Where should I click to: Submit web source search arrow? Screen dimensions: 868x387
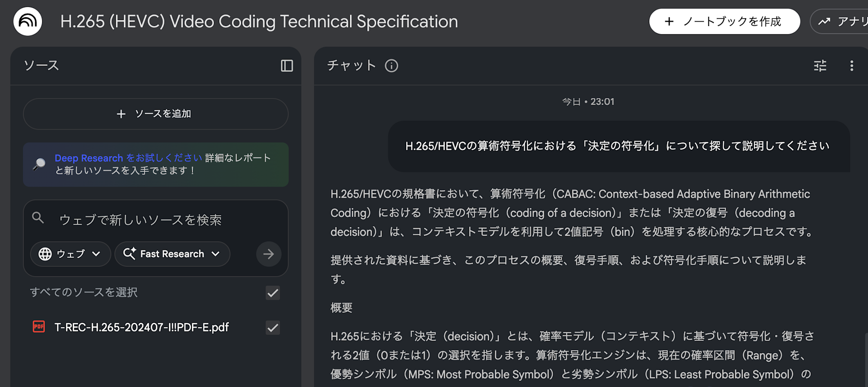269,254
